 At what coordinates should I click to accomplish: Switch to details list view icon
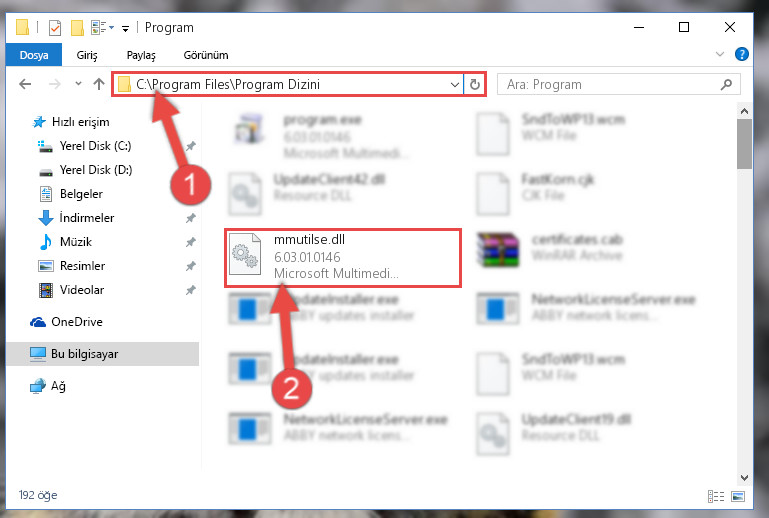[x=716, y=496]
